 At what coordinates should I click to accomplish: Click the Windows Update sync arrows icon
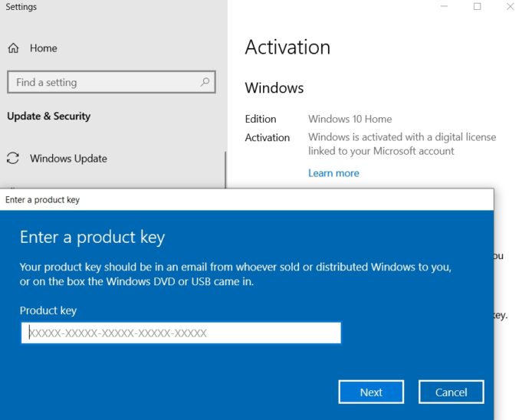[13, 159]
